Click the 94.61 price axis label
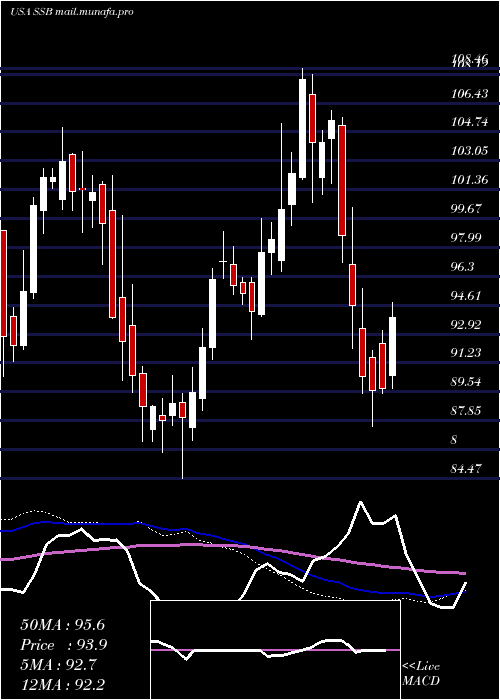The width and height of the screenshot is (500, 700). [x=467, y=296]
